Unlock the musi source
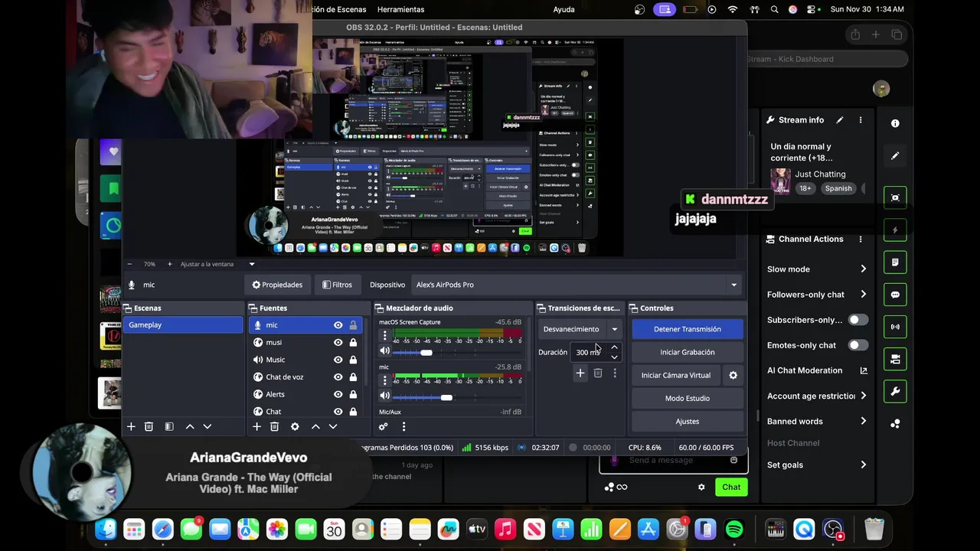The height and width of the screenshot is (551, 980). (353, 342)
